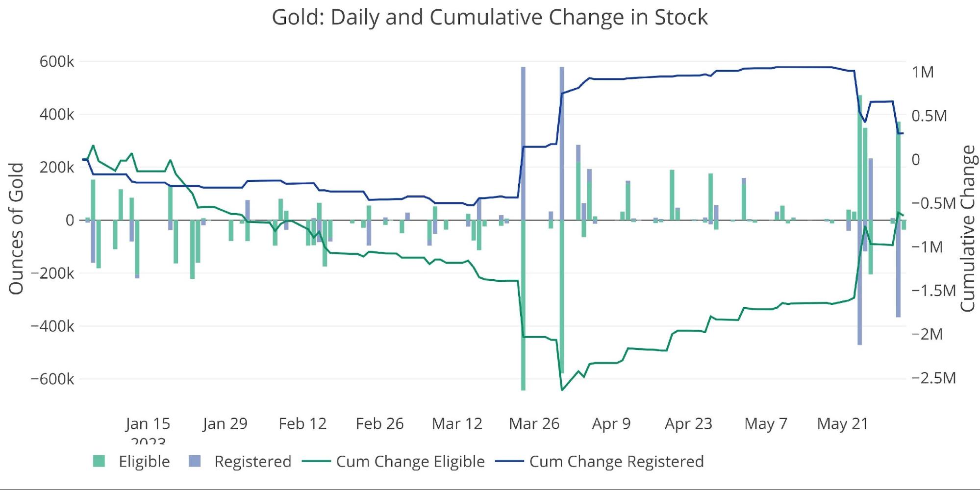Click the −600k left axis tick

pyautogui.click(x=52, y=379)
